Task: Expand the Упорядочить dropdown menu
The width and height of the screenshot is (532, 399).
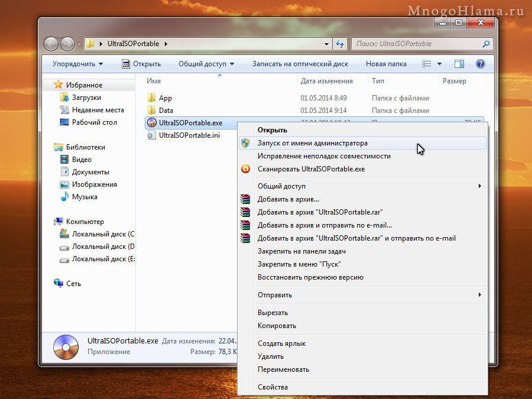Action: (x=77, y=64)
